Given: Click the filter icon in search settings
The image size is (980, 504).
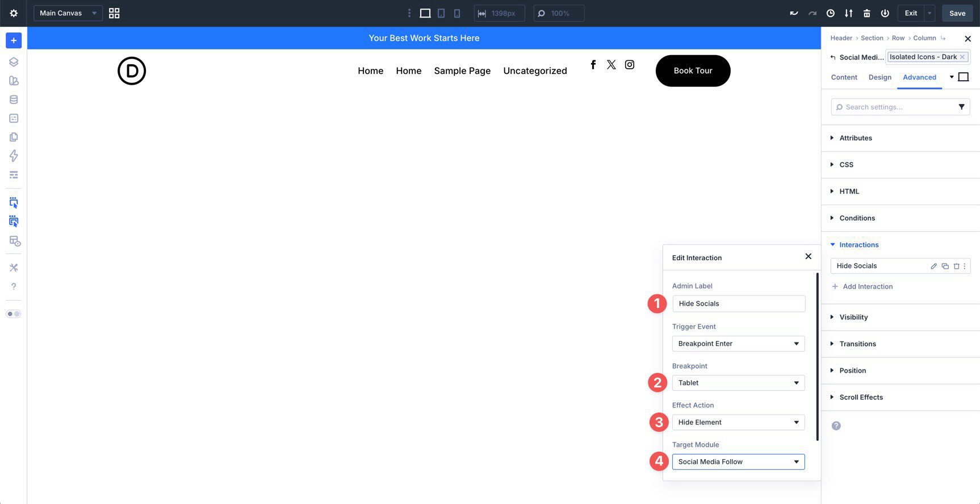Looking at the screenshot, I should point(961,107).
